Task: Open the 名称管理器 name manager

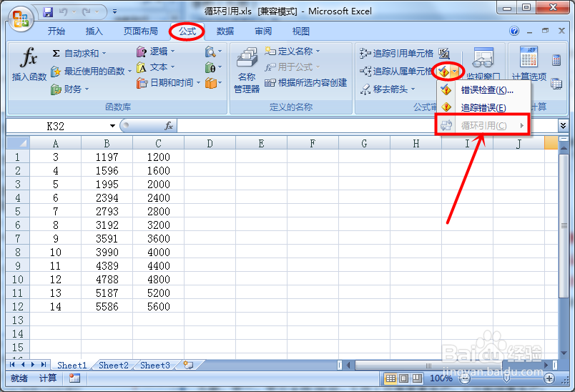Action: click(x=247, y=70)
